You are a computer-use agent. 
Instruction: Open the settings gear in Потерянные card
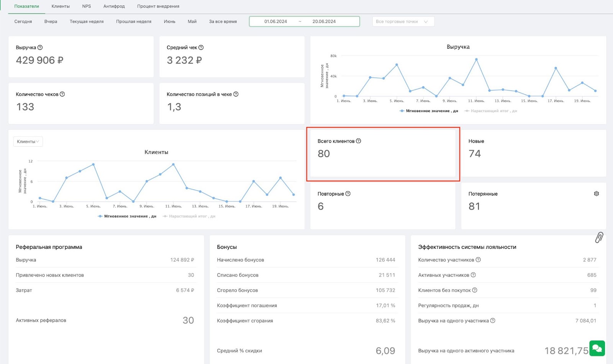click(597, 194)
